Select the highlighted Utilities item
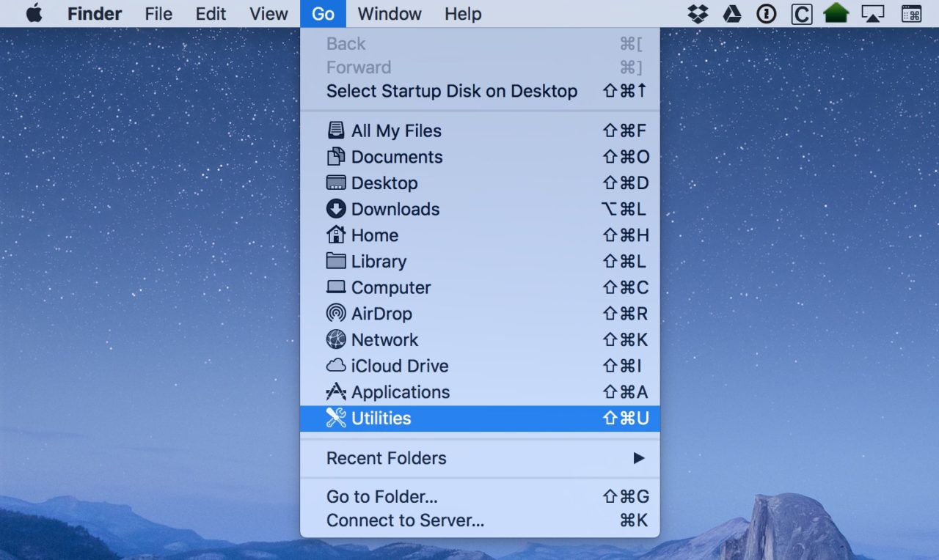This screenshot has width=939, height=560. pos(480,419)
